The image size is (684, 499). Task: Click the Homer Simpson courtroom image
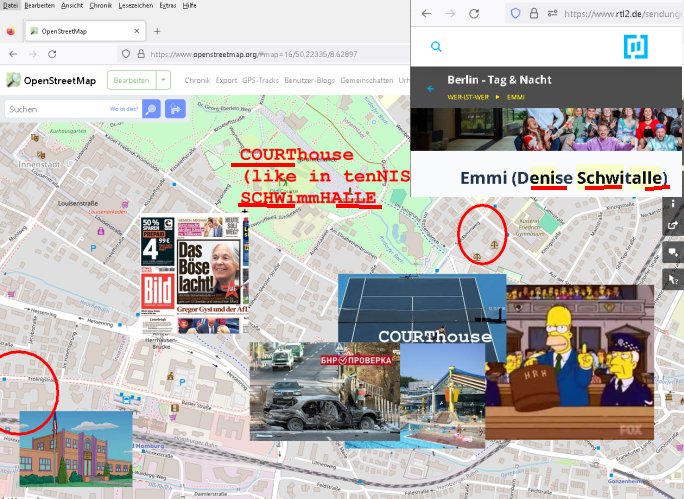point(569,362)
